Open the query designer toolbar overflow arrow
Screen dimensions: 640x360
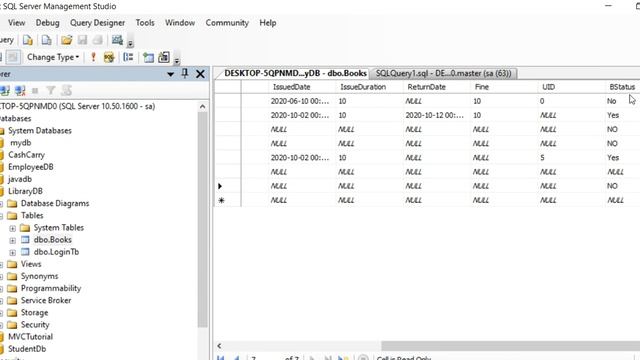click(x=177, y=61)
